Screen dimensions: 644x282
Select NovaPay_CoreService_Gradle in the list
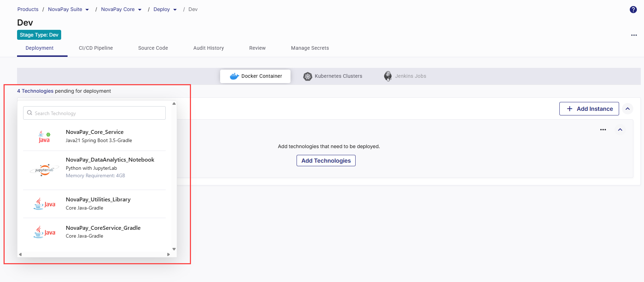pyautogui.click(x=94, y=232)
